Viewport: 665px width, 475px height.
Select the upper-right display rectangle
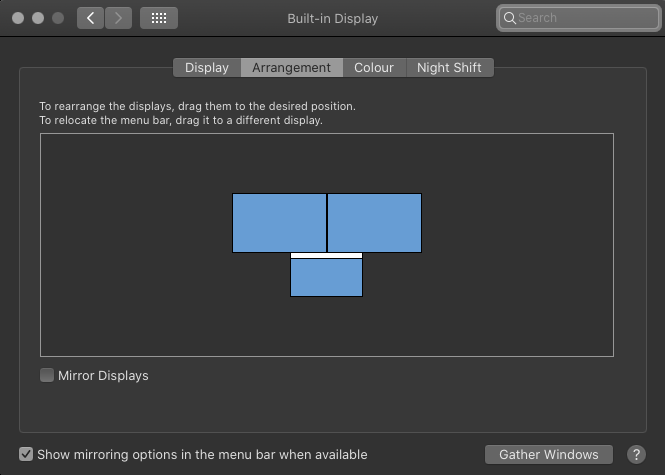(x=374, y=222)
